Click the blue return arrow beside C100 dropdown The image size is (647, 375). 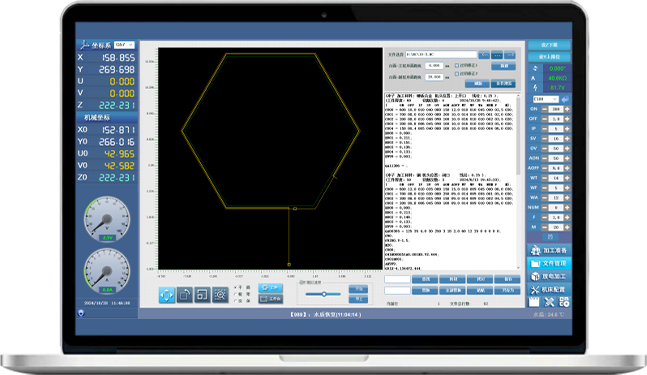tap(565, 99)
